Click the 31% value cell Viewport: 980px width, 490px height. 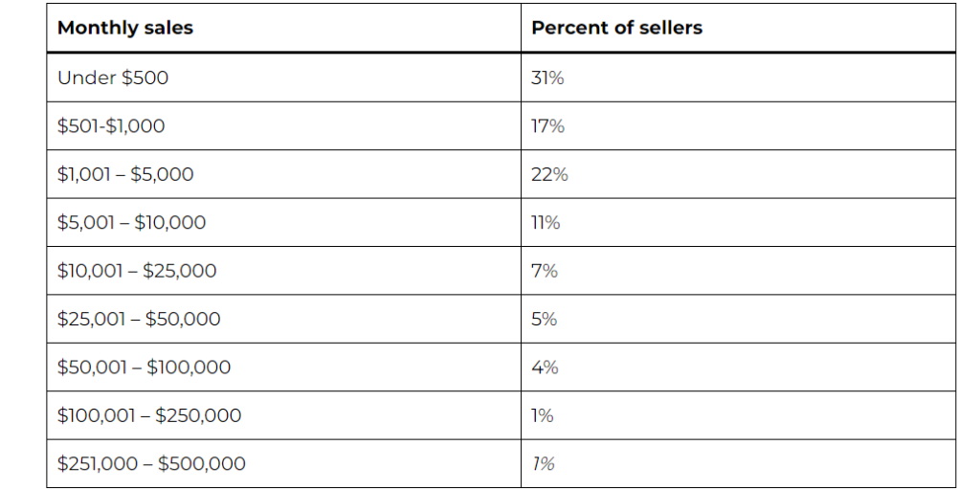tap(547, 78)
